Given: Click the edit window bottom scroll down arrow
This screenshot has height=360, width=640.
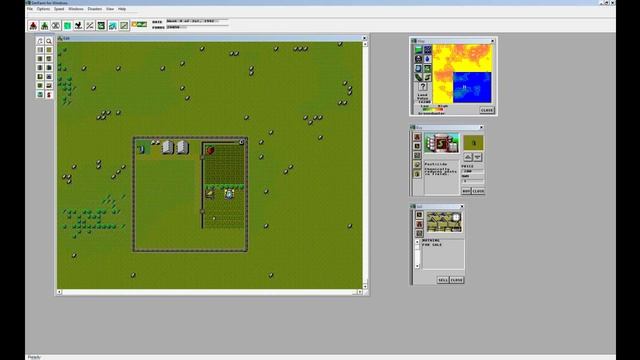Looking at the screenshot, I should pyautogui.click(x=365, y=286).
